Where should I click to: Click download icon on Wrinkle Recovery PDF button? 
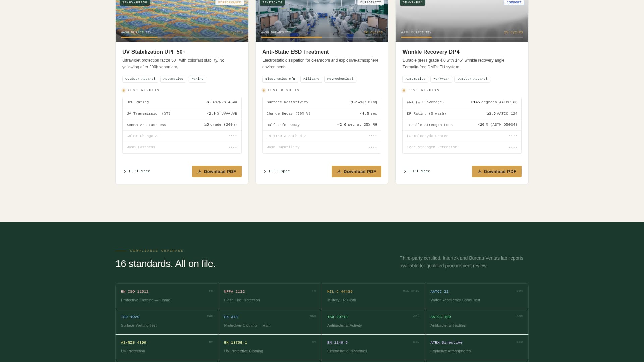[480, 171]
